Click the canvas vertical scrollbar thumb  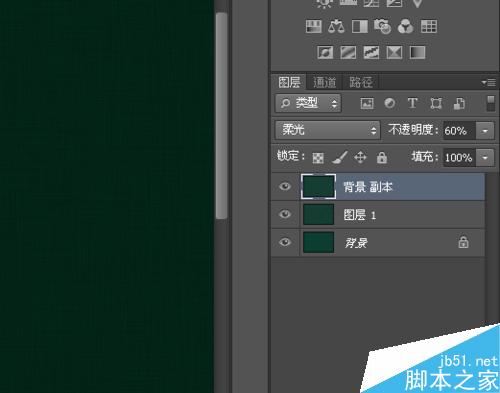[x=221, y=116]
